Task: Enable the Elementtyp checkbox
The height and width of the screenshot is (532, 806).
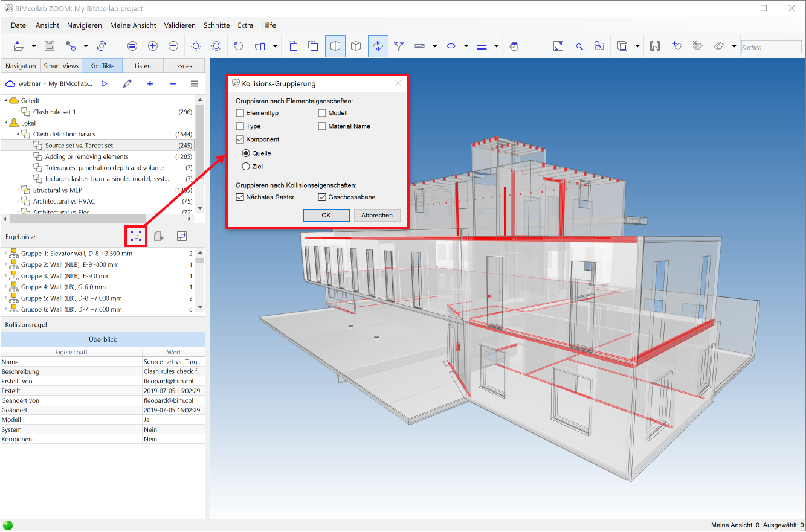Action: point(240,113)
